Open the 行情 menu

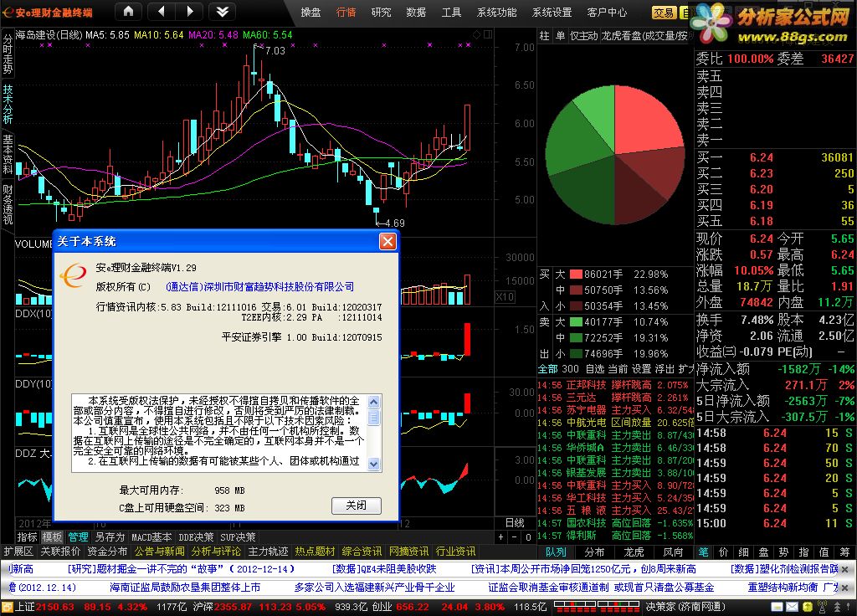tap(346, 12)
